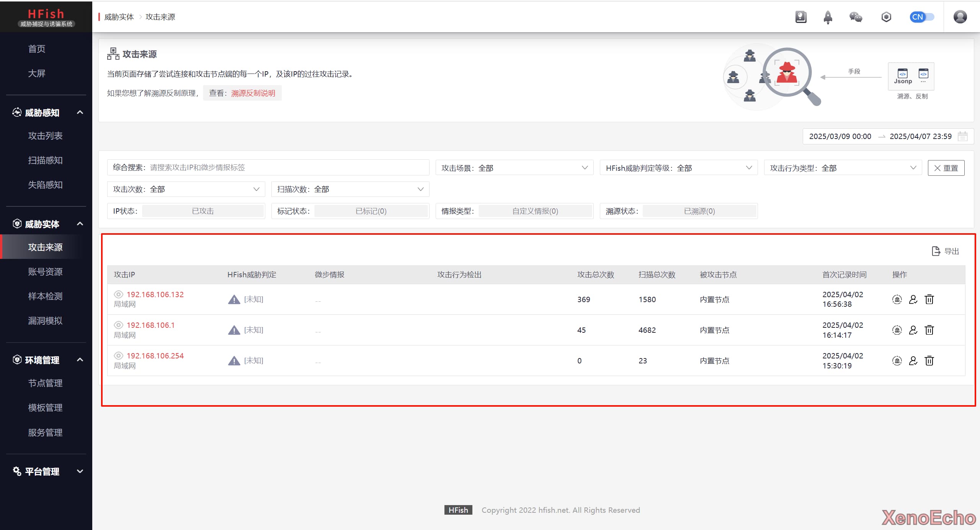Delete the 192.168.106.132 record with trash icon
Image resolution: width=980 pixels, height=530 pixels.
point(929,299)
